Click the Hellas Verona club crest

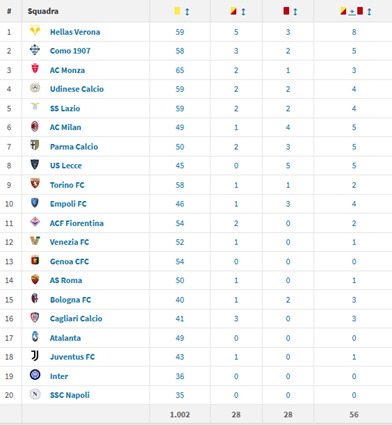[35, 31]
